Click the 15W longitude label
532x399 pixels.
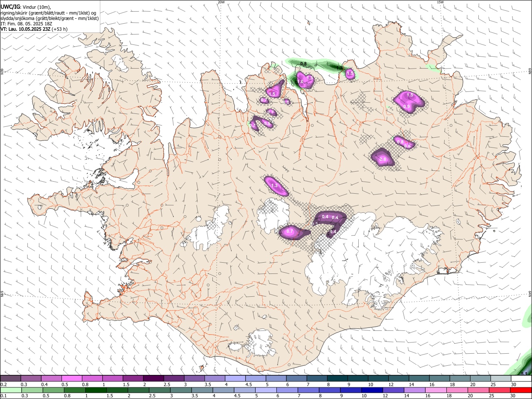click(x=440, y=2)
